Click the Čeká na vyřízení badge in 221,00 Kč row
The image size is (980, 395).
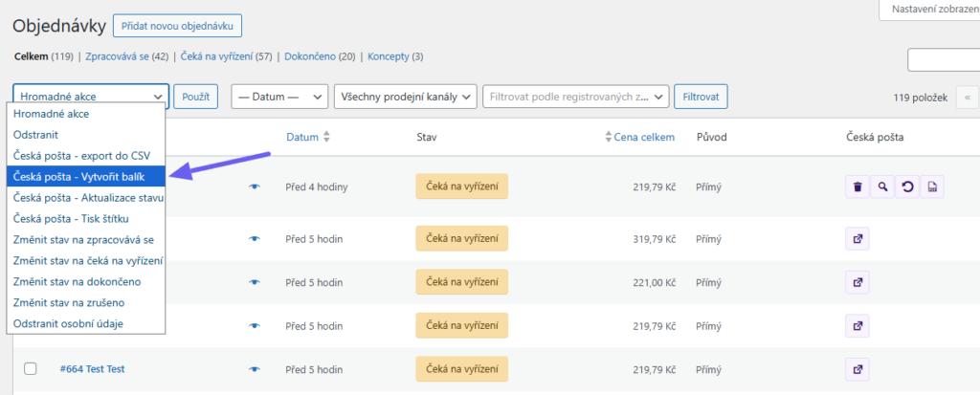click(462, 282)
